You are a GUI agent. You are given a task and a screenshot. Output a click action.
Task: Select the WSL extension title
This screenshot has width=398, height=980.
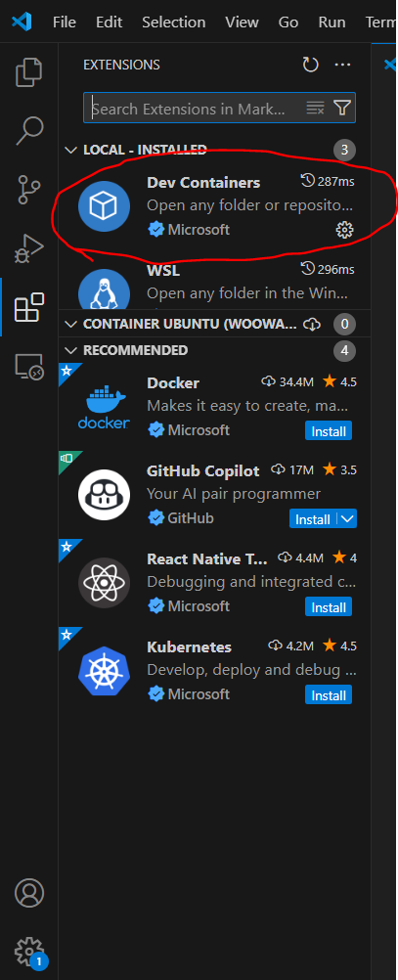163,271
